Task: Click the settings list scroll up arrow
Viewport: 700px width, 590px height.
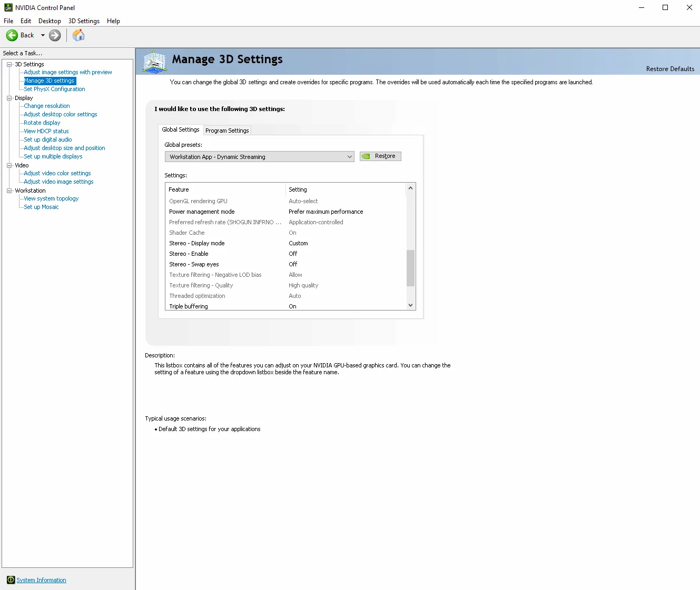Action: [411, 188]
